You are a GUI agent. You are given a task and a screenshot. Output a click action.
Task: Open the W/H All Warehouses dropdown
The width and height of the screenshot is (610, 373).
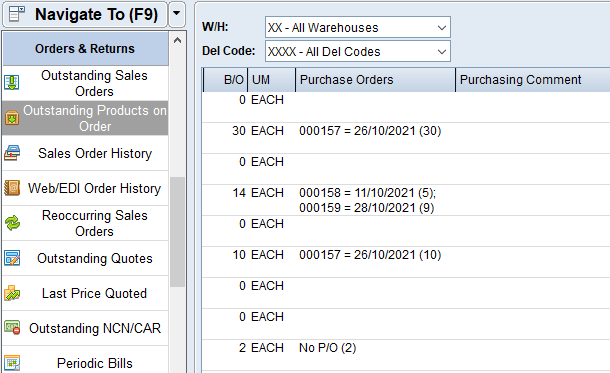click(358, 27)
